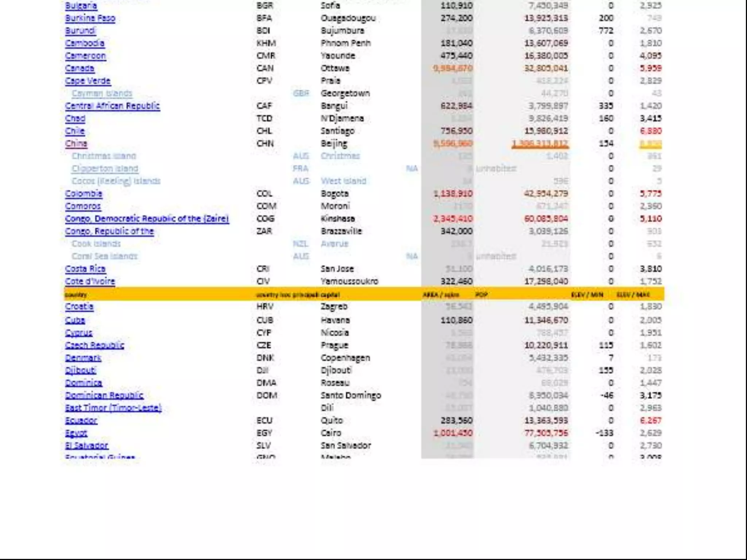Click the Burkina Faso hyperlink

(90, 18)
